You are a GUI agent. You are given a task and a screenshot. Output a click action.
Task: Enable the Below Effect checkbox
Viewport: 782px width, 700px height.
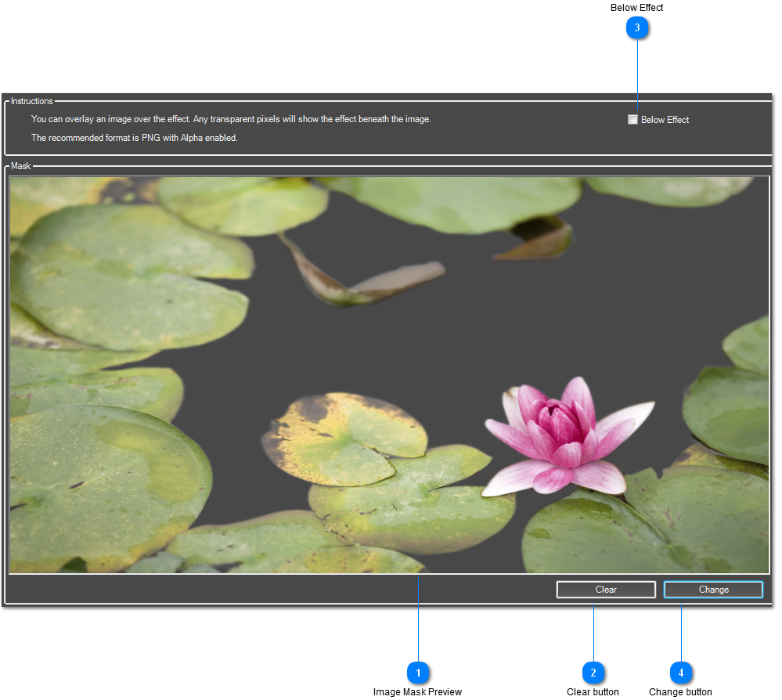pos(632,120)
